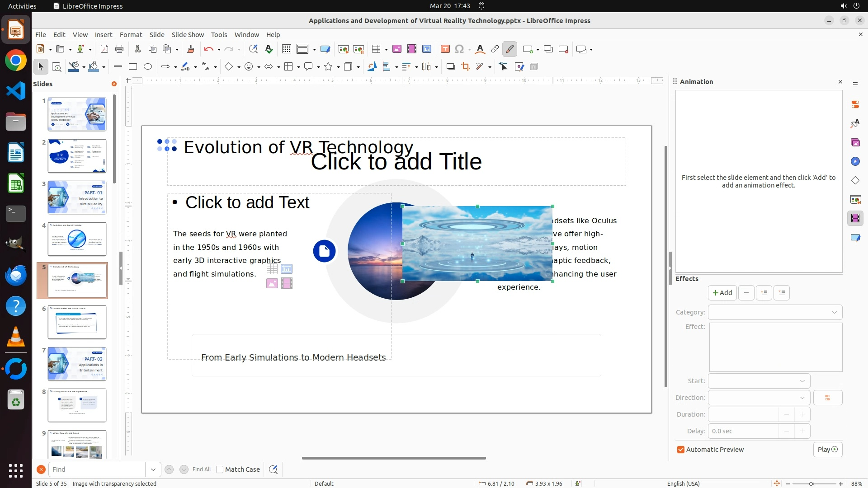Click the Print icon in toolbar

tap(119, 49)
